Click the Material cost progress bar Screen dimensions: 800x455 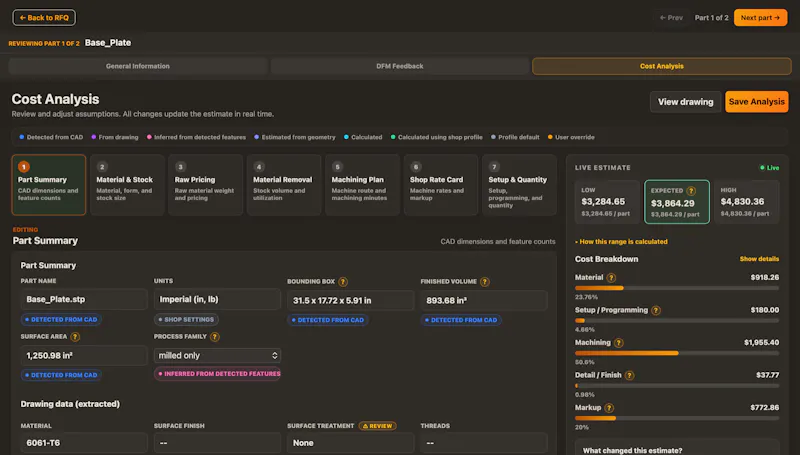677,288
